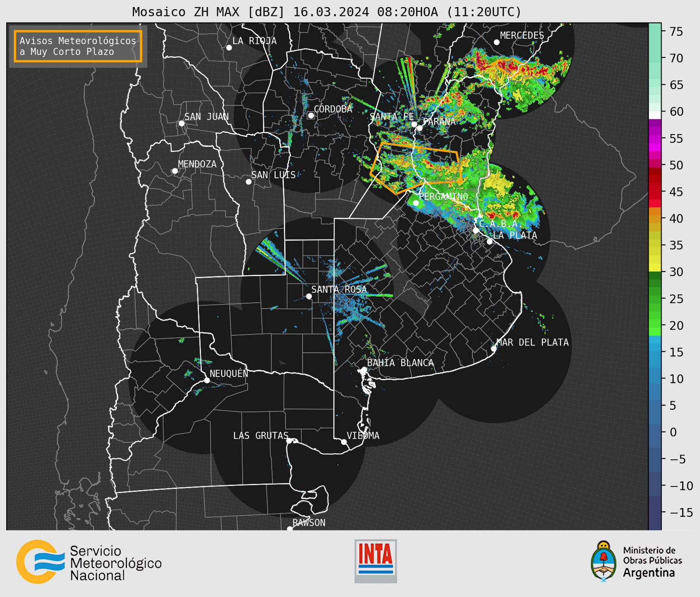Select the Avisos Meteorológicos a Muy Corto Plazo legend box
The image size is (700, 597).
pos(78,46)
